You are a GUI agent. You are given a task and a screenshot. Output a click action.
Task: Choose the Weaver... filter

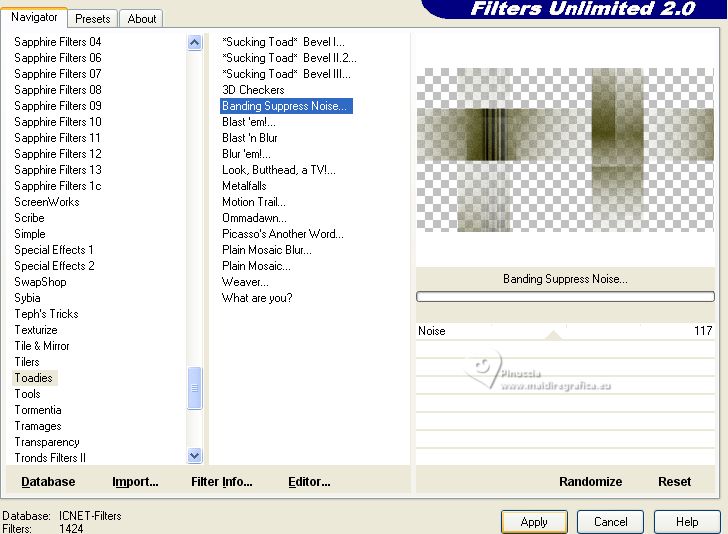pos(245,282)
